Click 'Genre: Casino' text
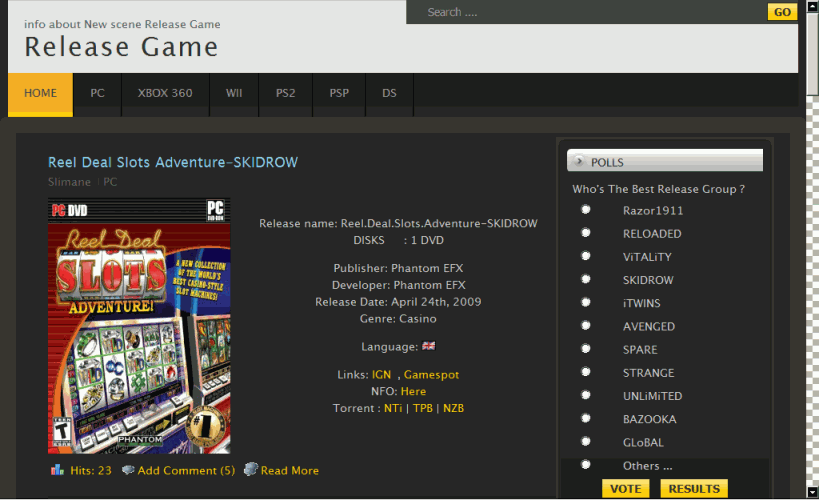The height and width of the screenshot is (500, 819). pyautogui.click(x=398, y=319)
